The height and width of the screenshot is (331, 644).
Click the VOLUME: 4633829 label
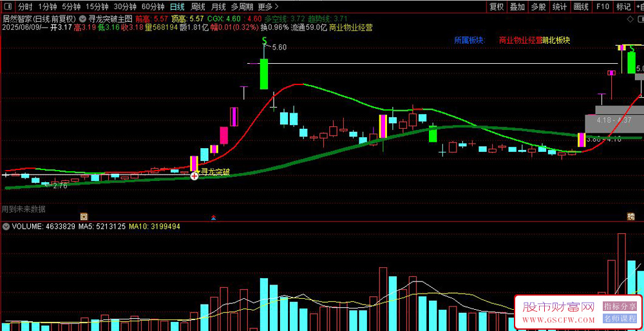(x=43, y=226)
